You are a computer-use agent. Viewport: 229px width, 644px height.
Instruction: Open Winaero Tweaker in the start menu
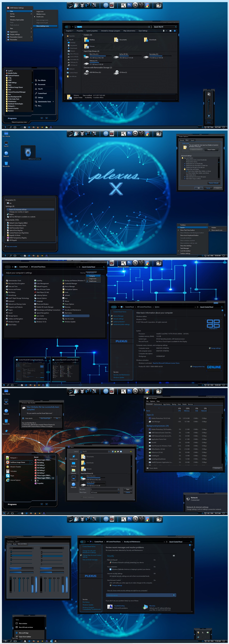click(14, 466)
